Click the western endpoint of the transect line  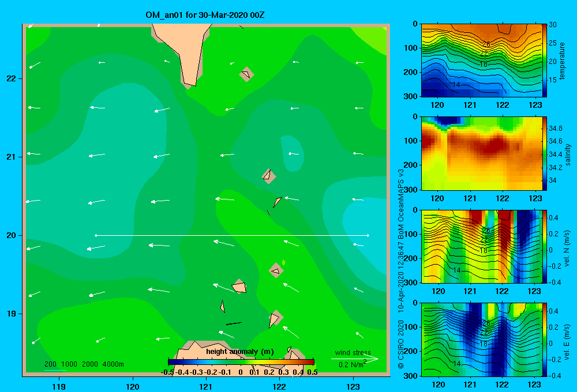pos(96,235)
